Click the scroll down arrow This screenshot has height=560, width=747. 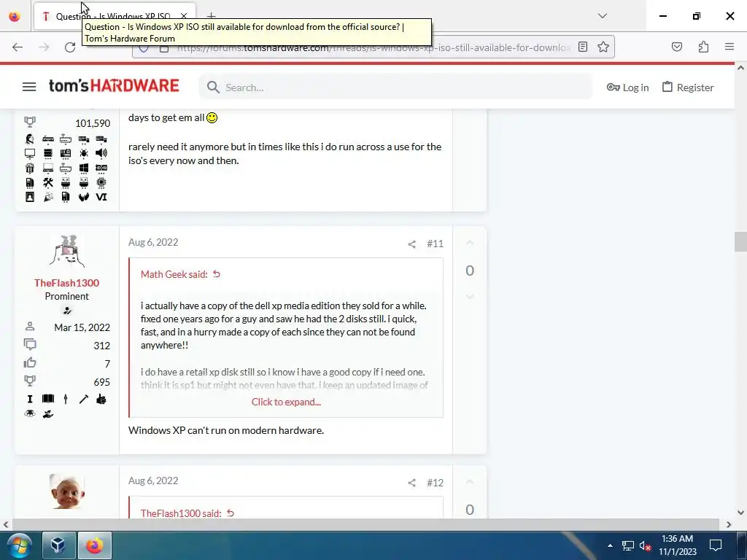click(x=740, y=513)
